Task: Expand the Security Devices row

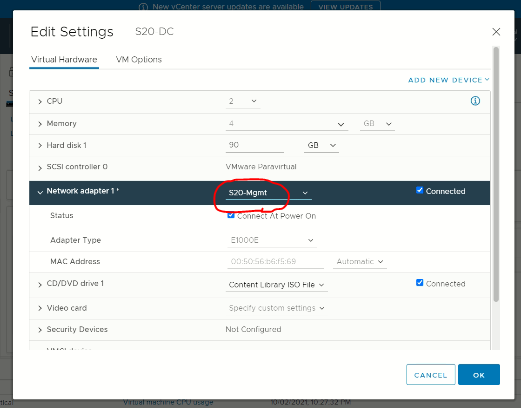Action: 40,330
